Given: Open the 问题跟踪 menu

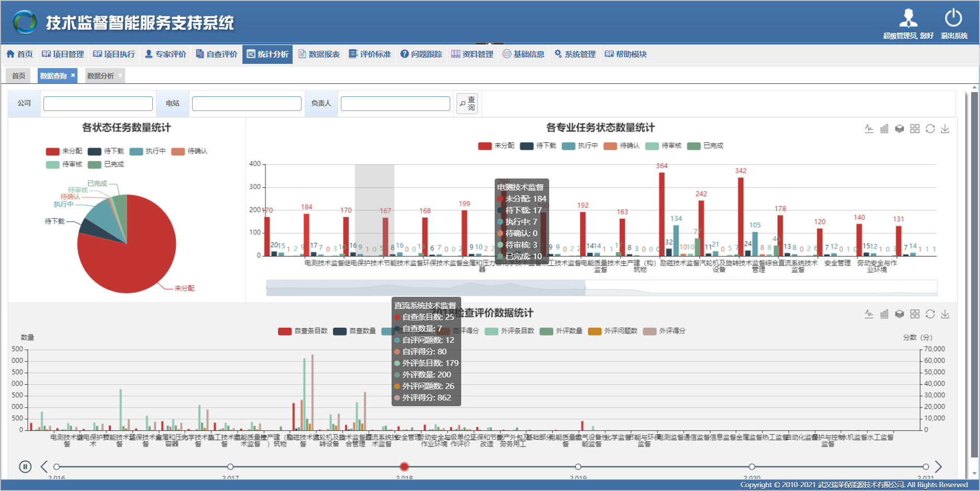Looking at the screenshot, I should pos(421,54).
